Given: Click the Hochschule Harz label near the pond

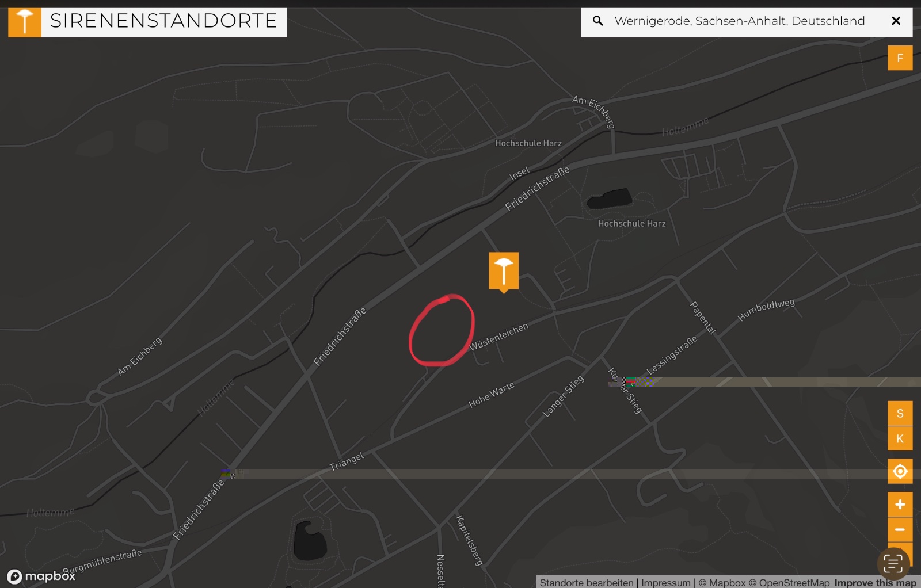Looking at the screenshot, I should pyautogui.click(x=631, y=224).
